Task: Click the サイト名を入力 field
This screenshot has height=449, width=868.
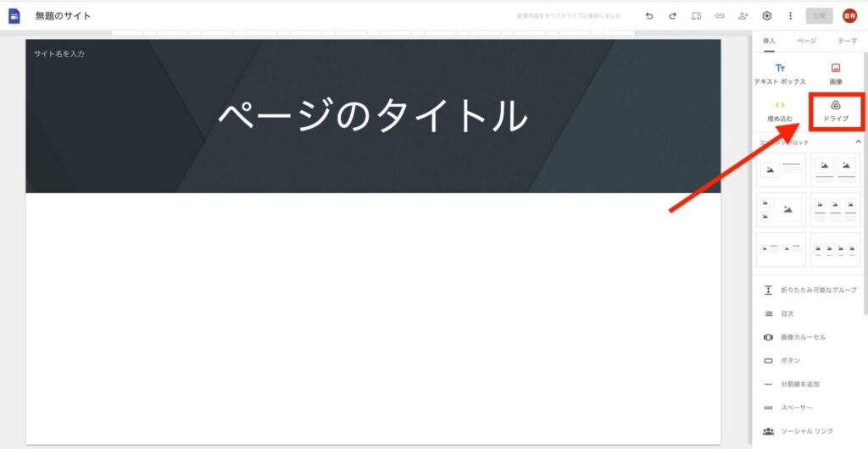Action: coord(59,54)
